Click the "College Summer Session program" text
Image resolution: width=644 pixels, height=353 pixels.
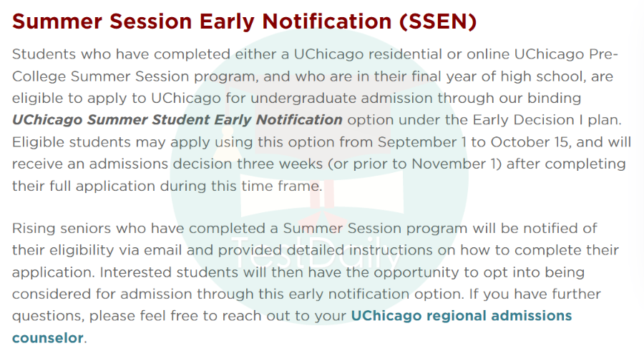tap(134, 76)
